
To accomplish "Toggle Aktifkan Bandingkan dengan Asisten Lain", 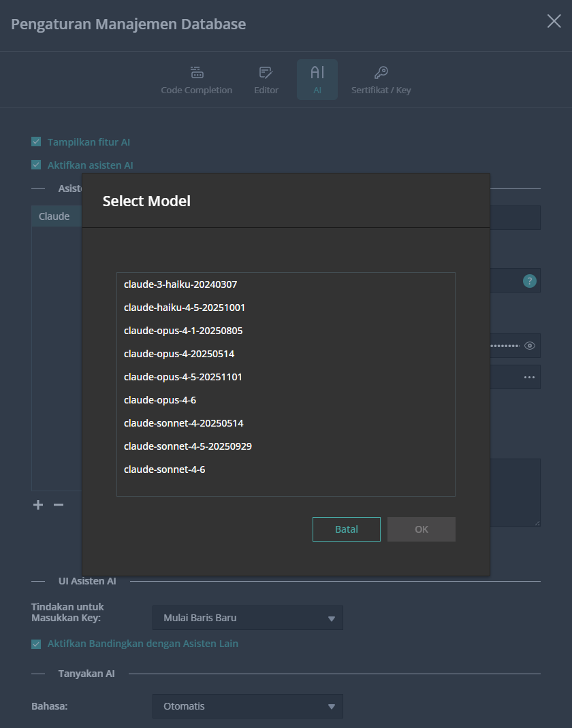I will (35, 644).
